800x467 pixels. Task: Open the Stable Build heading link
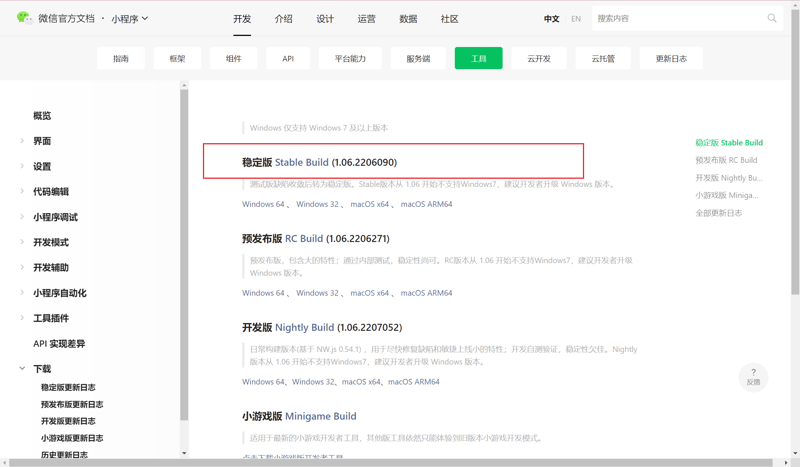coord(302,162)
